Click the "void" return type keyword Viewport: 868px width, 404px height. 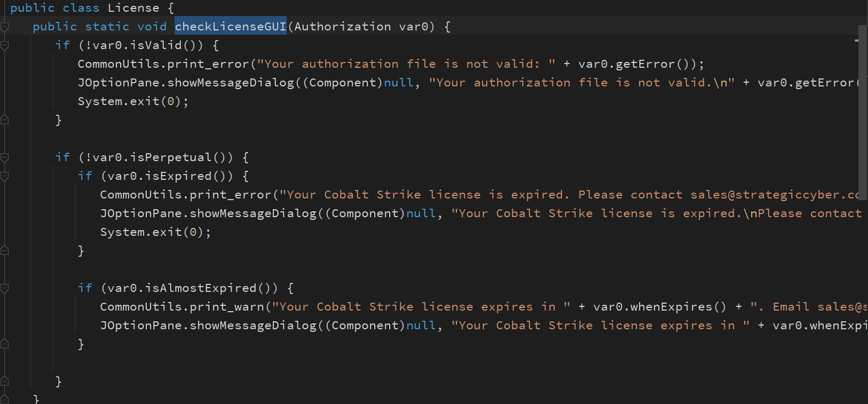coord(152,27)
